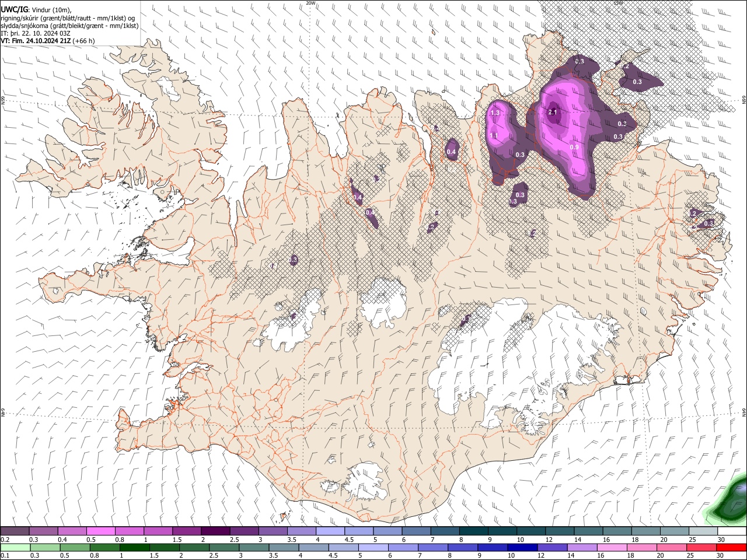This screenshot has height=560, width=747.
Task: Click the 15W longitude label at top
Action: point(618,3)
